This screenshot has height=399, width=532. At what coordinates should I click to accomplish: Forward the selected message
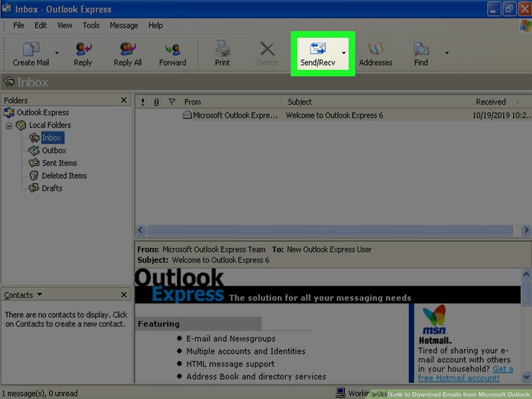point(173,52)
